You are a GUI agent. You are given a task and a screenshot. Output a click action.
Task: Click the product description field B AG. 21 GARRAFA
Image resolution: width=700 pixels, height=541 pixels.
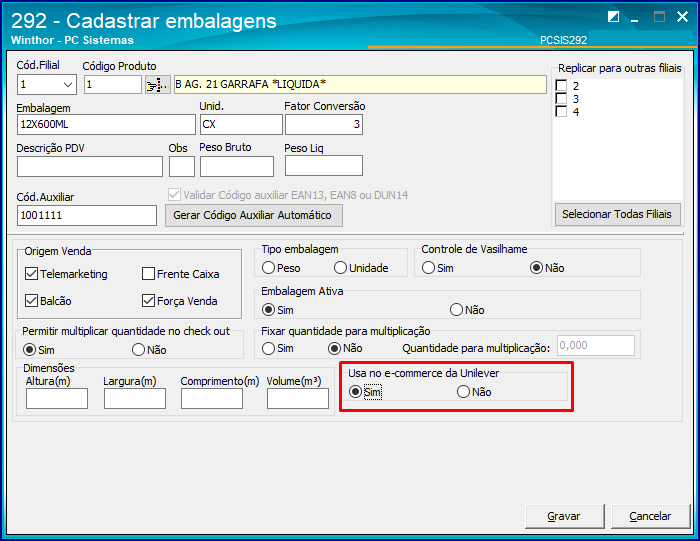click(x=360, y=84)
